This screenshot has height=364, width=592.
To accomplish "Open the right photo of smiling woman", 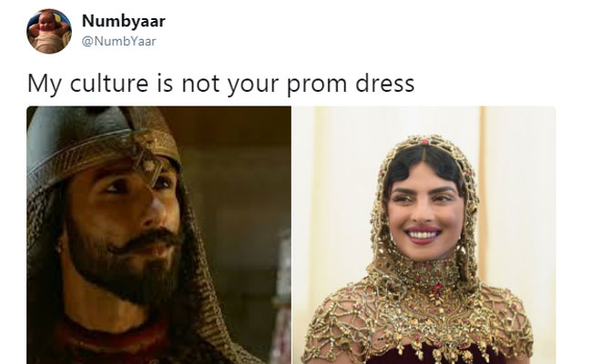I will click(x=424, y=235).
